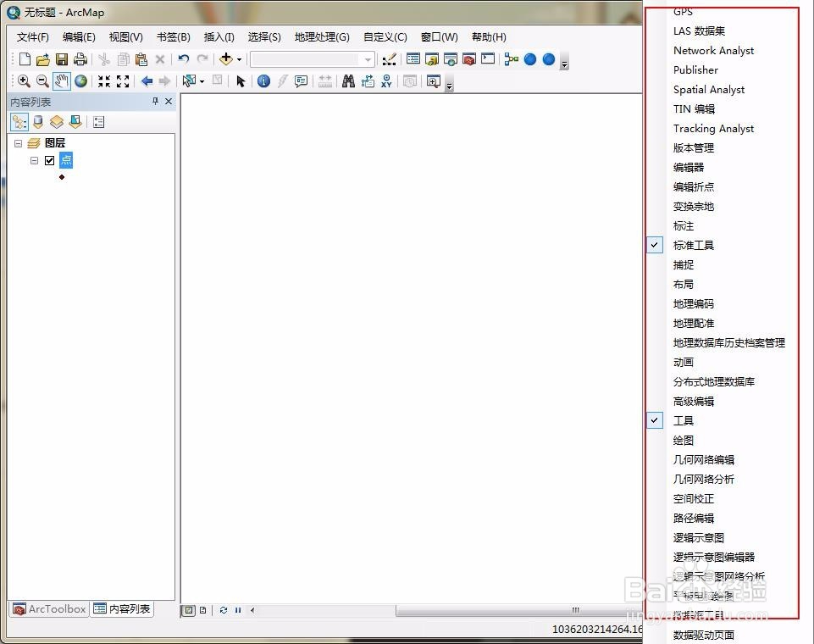The height and width of the screenshot is (644, 814).
Task: Open an existing map file
Action: point(43,59)
